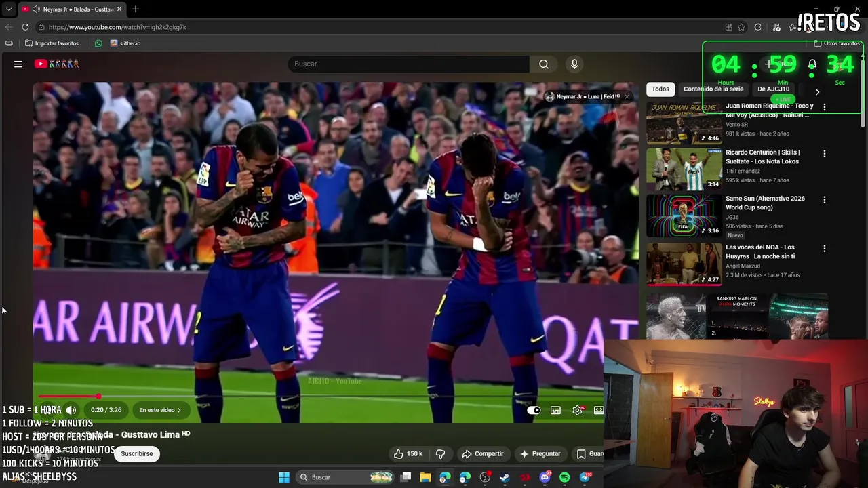Mute tab using tab speaker icon
The height and width of the screenshot is (488, 868).
click(x=36, y=9)
